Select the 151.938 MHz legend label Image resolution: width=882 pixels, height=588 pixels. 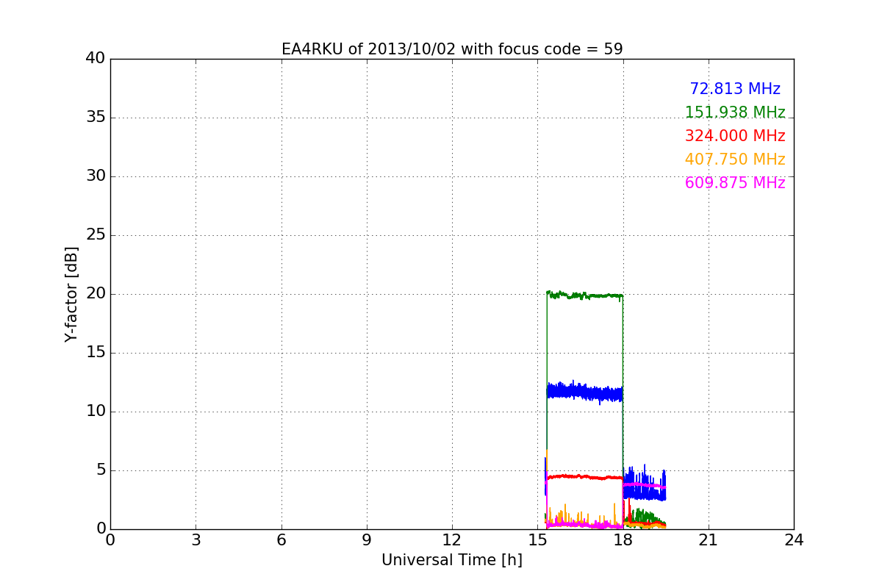[735, 112]
